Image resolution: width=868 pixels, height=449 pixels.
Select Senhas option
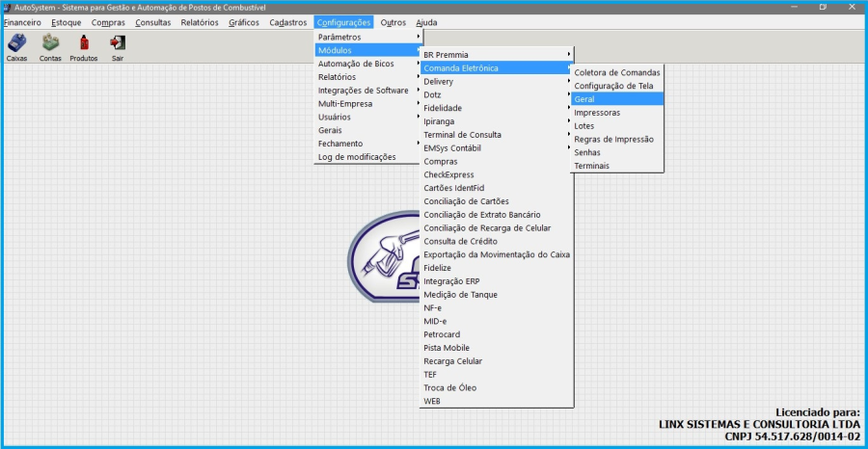tap(616, 152)
